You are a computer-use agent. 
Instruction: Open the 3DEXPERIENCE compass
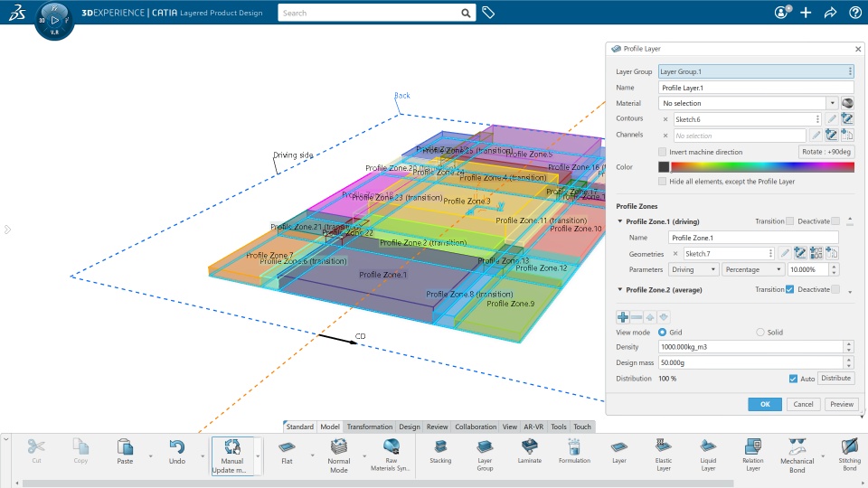coord(54,21)
